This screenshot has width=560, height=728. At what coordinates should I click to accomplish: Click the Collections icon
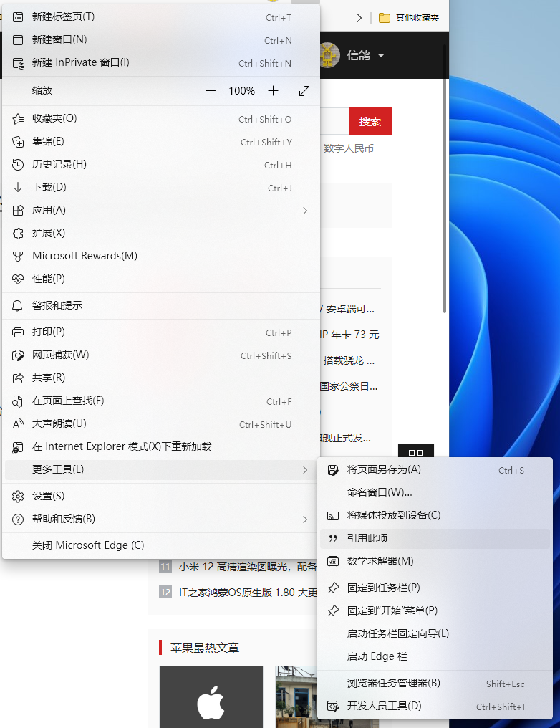point(18,142)
